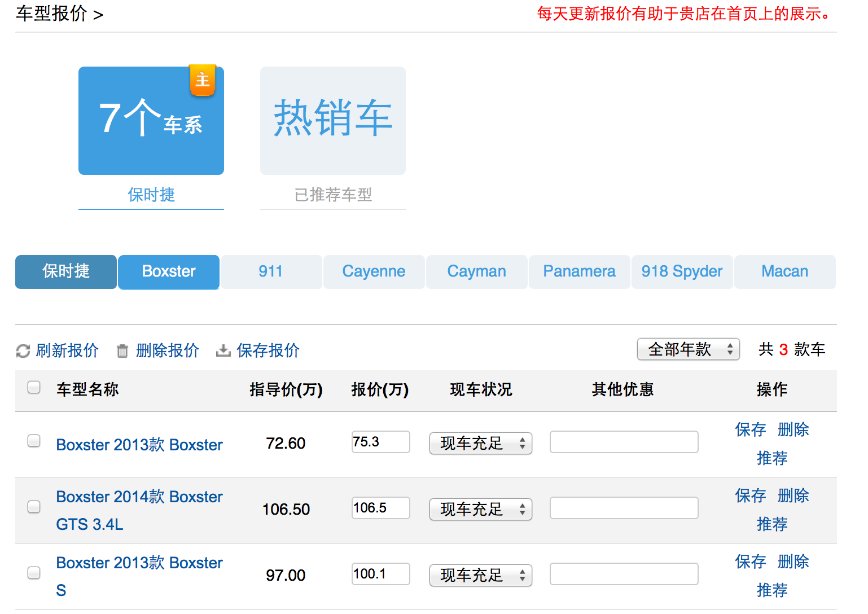The height and width of the screenshot is (614, 868).
Task: Open Boxster 2014款 Boxster GTS 3.4L link
Action: 139,511
